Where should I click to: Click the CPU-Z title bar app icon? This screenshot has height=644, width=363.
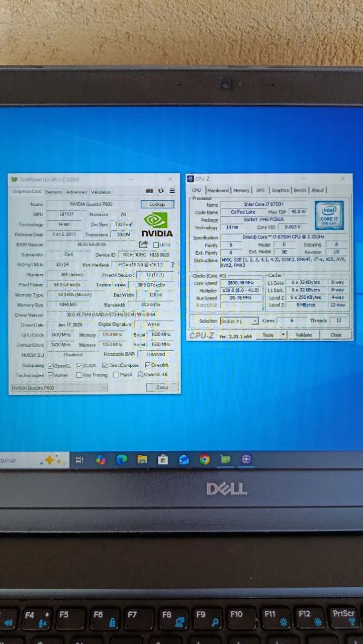point(191,179)
